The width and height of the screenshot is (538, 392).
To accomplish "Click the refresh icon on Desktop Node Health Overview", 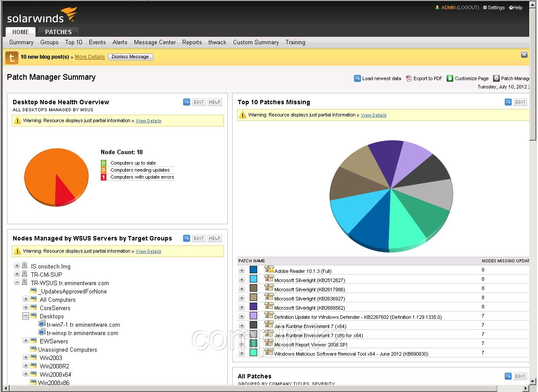I will pyautogui.click(x=187, y=102).
